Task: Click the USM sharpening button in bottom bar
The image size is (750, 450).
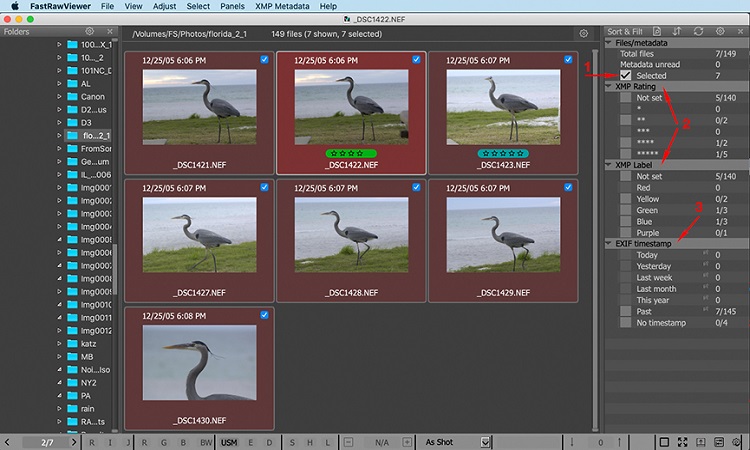Action: pyautogui.click(x=229, y=442)
